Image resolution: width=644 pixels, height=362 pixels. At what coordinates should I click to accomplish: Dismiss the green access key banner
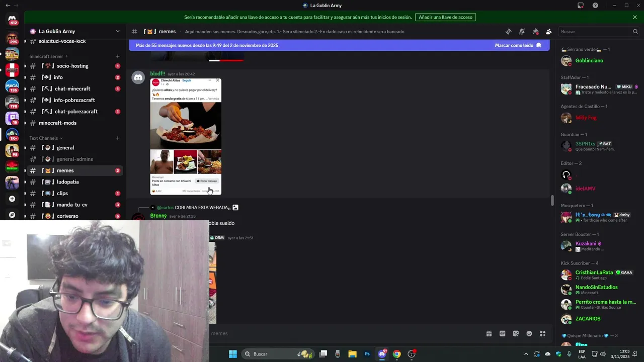pos(635,17)
